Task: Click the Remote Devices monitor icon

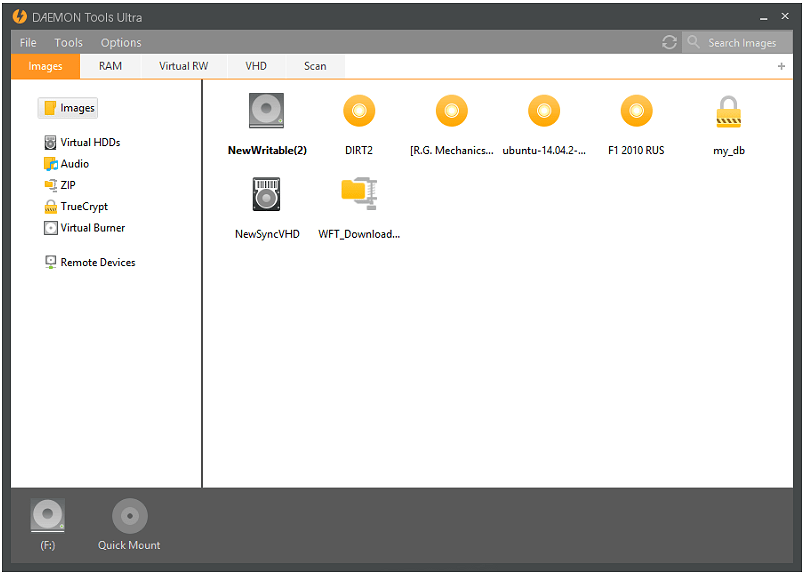Action: (50, 262)
